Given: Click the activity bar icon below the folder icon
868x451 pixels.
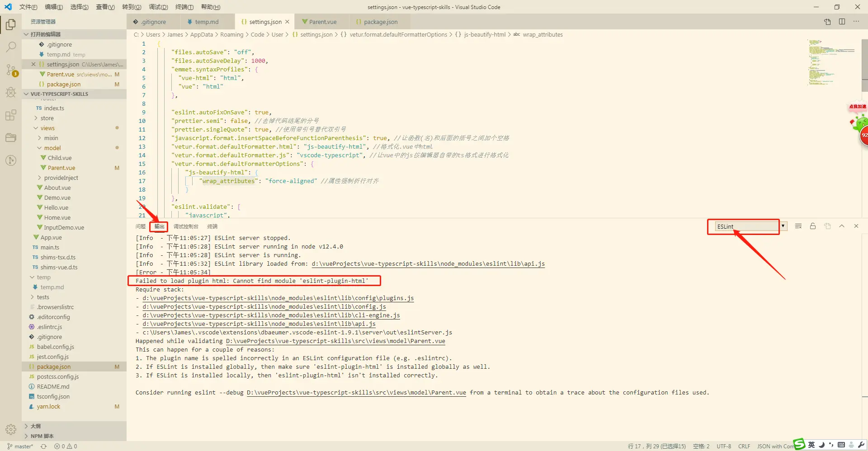Looking at the screenshot, I should click(x=11, y=160).
